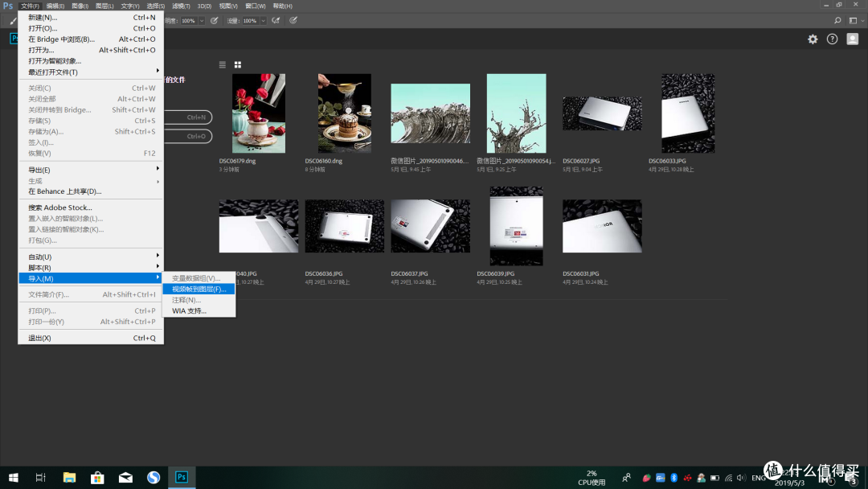
Task: Open DSC06031.JPG thumbnail
Action: 602,226
